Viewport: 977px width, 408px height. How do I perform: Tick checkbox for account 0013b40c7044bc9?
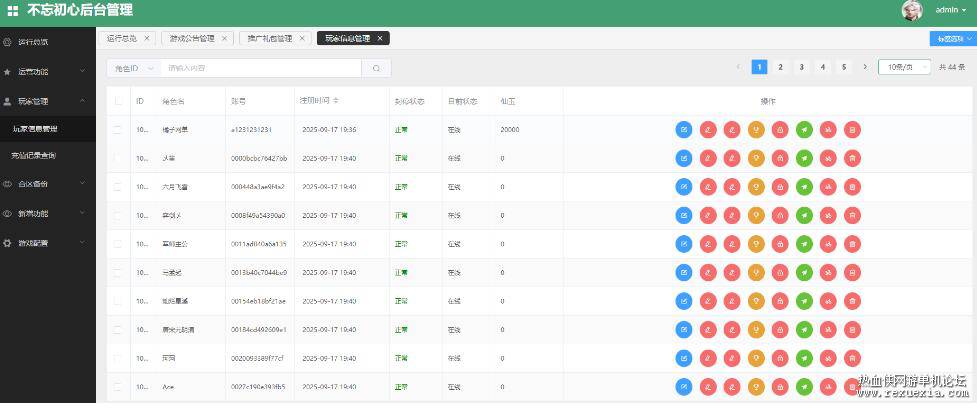(118, 273)
